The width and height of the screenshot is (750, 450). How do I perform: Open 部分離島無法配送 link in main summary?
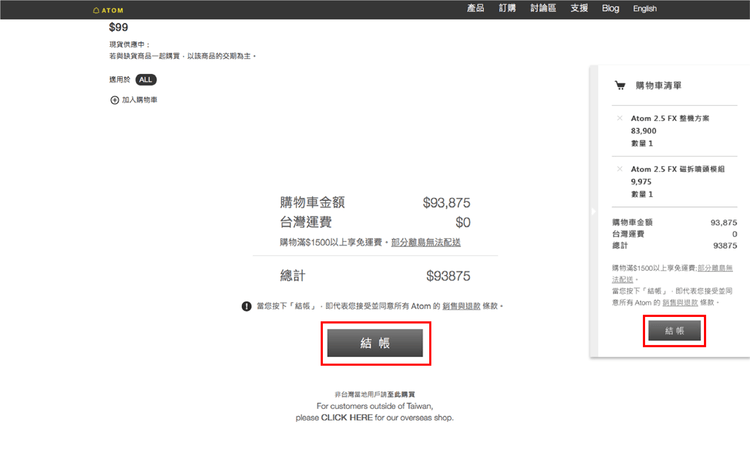tap(426, 242)
